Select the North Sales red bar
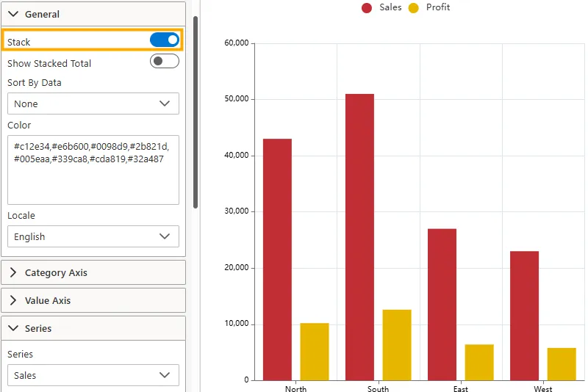This screenshot has width=588, height=392. click(x=277, y=259)
